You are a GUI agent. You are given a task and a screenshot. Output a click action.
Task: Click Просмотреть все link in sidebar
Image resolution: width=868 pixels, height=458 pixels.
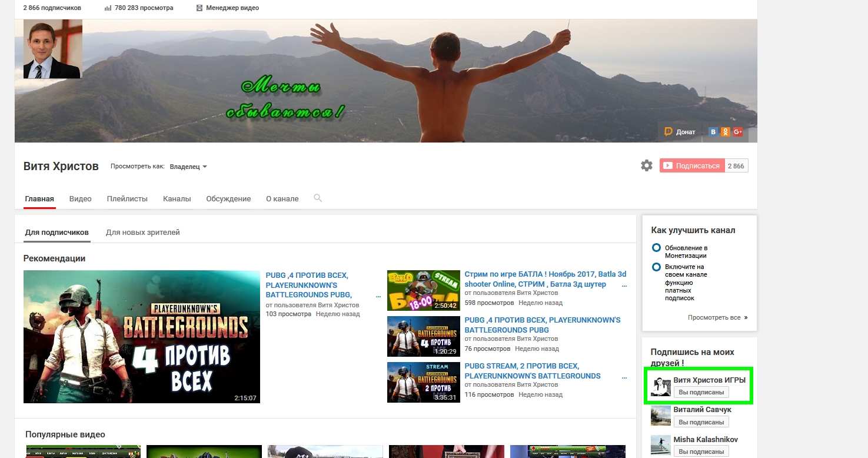coord(717,317)
